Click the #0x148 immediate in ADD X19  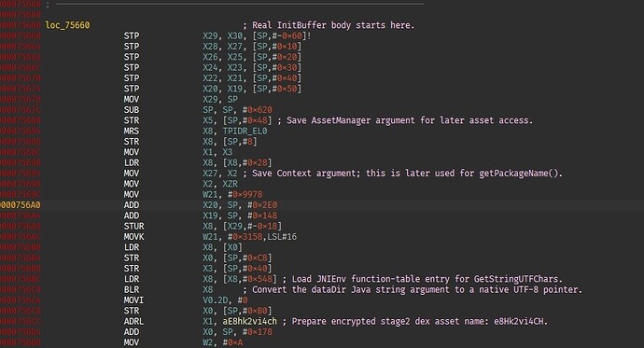tap(262, 216)
